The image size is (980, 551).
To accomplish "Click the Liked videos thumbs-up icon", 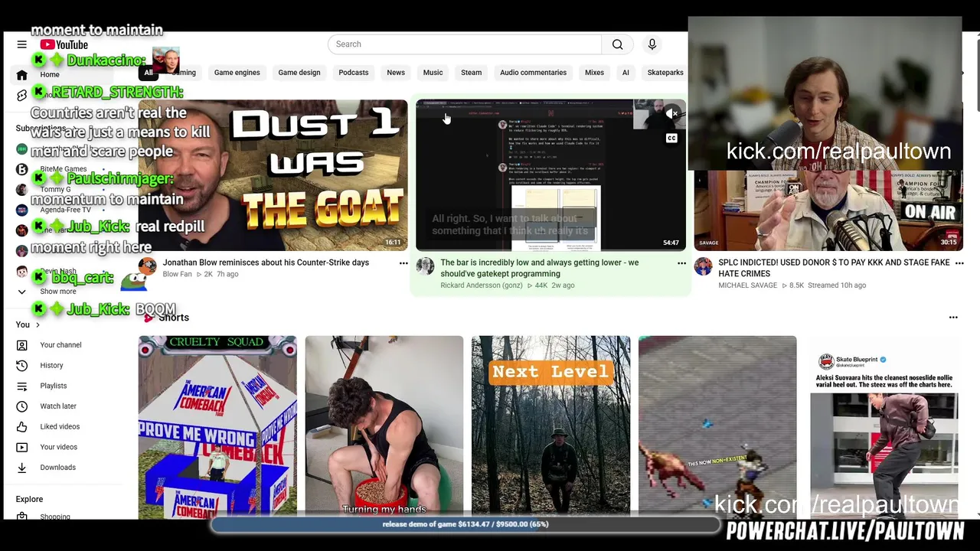I will coord(21,426).
